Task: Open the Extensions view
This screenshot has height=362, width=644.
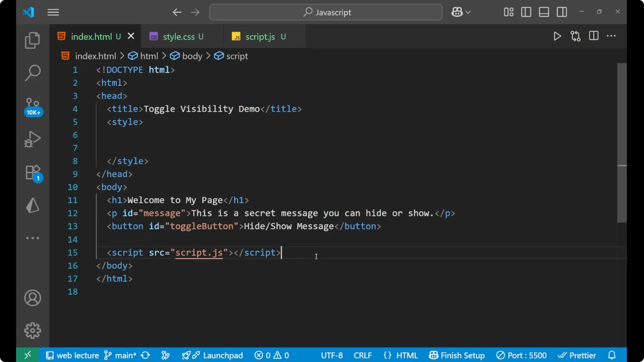Action: 32,172
